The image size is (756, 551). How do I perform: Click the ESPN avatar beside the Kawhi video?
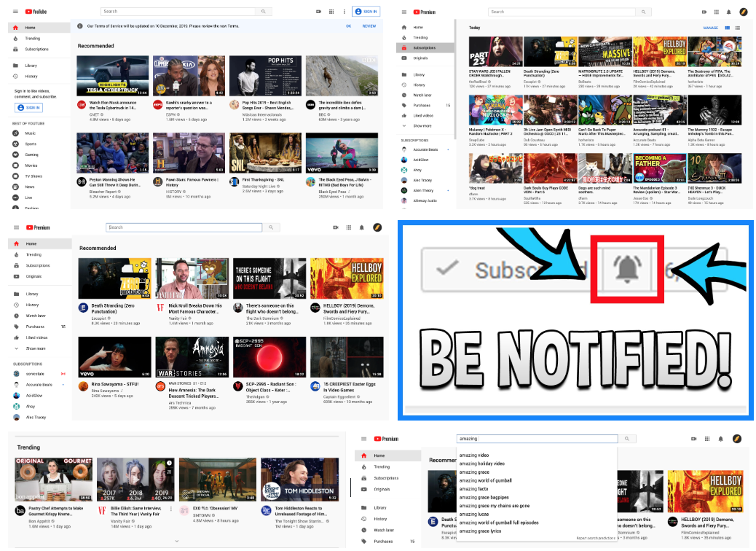point(157,105)
